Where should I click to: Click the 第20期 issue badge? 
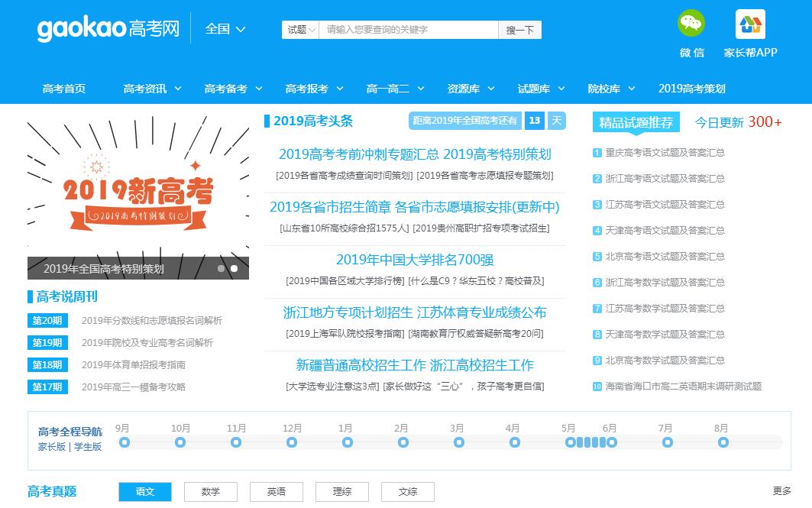tap(47, 321)
